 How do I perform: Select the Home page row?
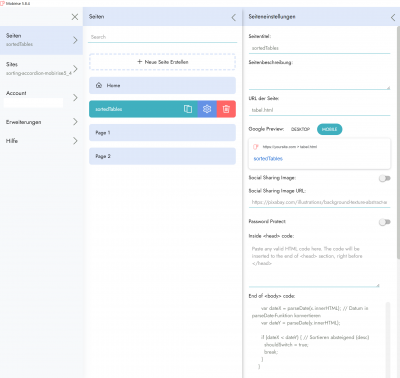click(162, 86)
